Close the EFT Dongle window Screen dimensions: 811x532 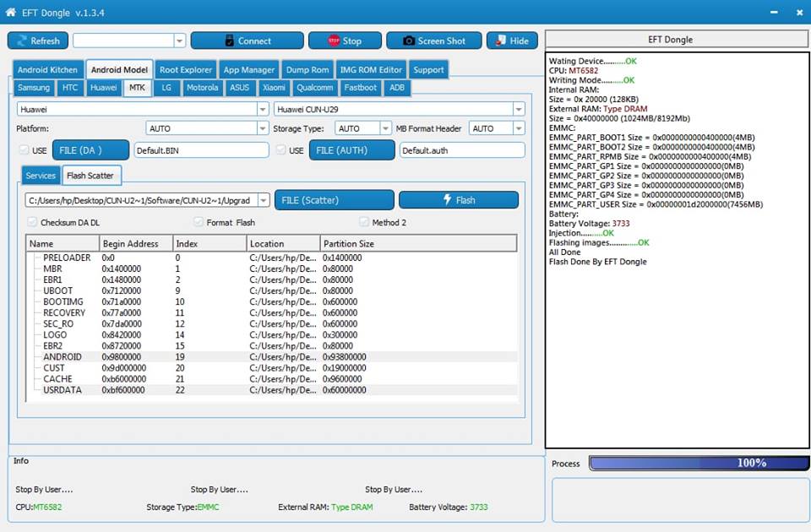(x=799, y=13)
